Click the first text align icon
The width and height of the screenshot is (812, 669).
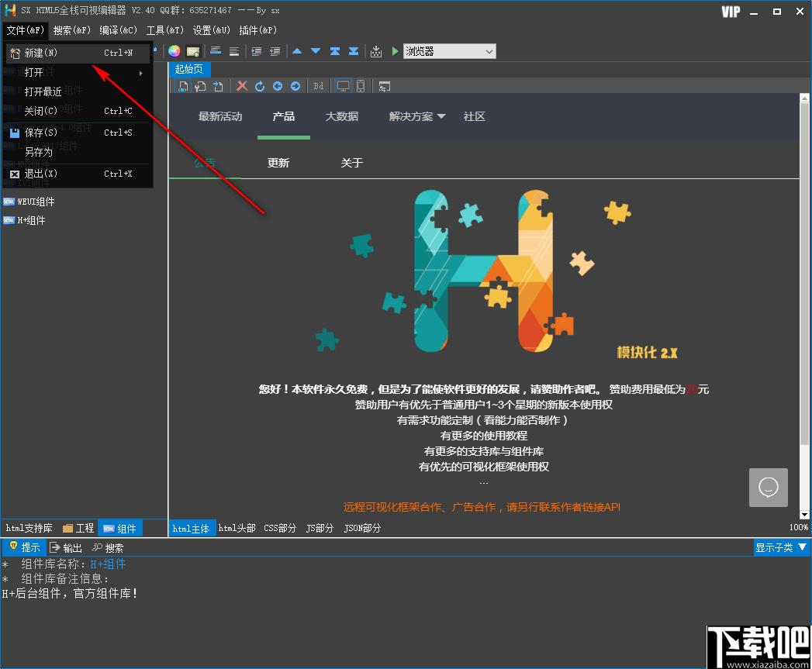tap(216, 50)
